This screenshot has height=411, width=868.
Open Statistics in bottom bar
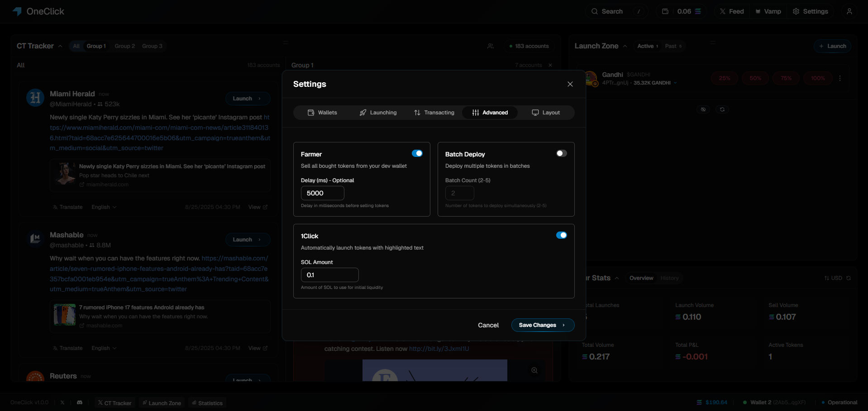207,403
